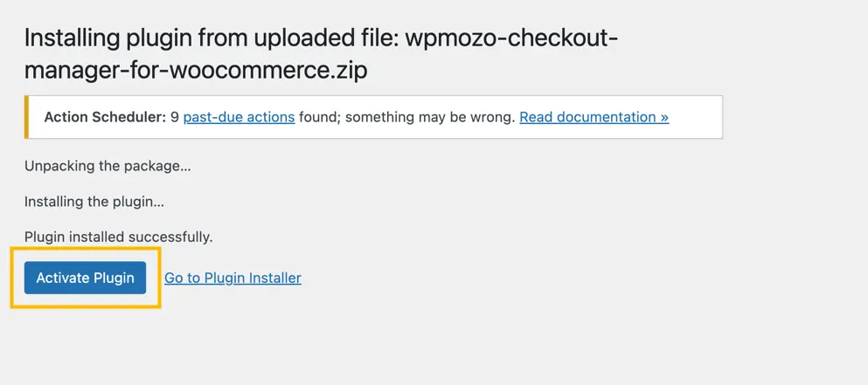Click the Activate Plugin button
Viewport: 868px width, 385px height.
85,278
